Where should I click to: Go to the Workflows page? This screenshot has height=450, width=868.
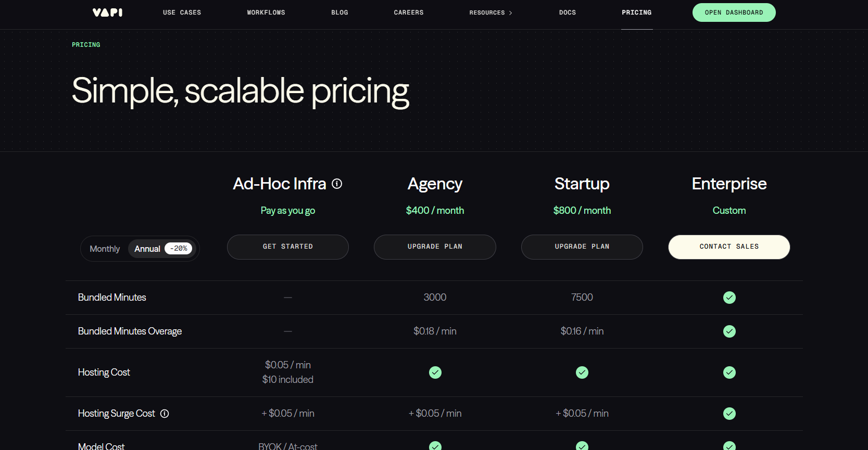(x=266, y=12)
